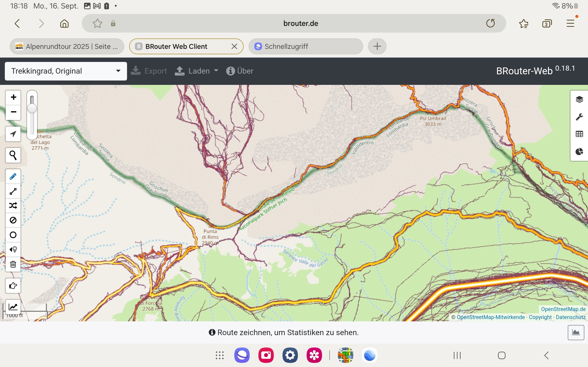588x367 pixels.
Task: Open the layers panel icon
Action: (579, 99)
